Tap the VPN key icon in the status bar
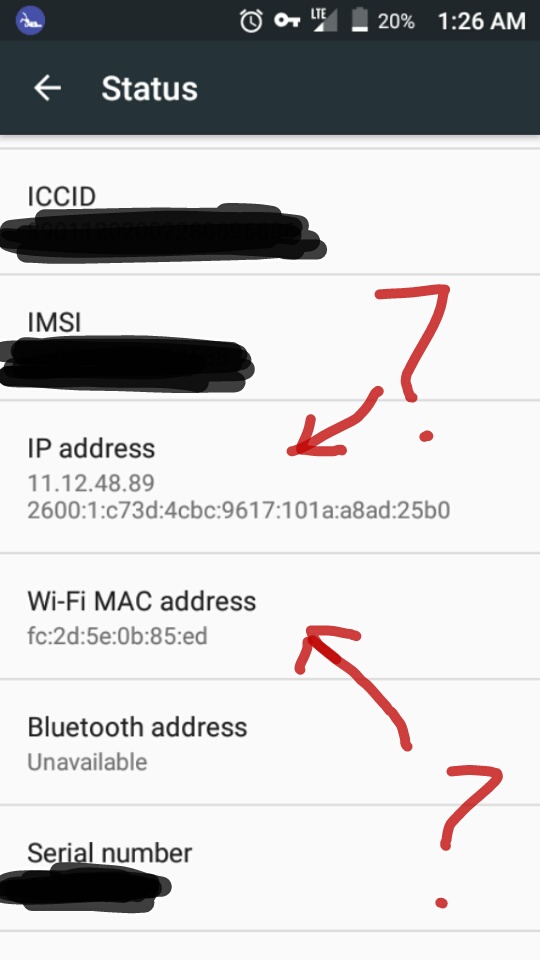This screenshot has height=960, width=540. click(287, 21)
